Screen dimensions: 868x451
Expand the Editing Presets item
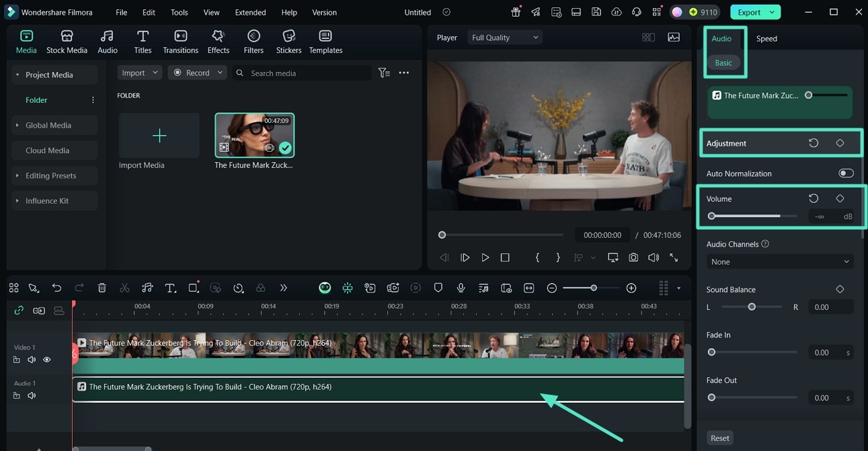click(x=17, y=176)
